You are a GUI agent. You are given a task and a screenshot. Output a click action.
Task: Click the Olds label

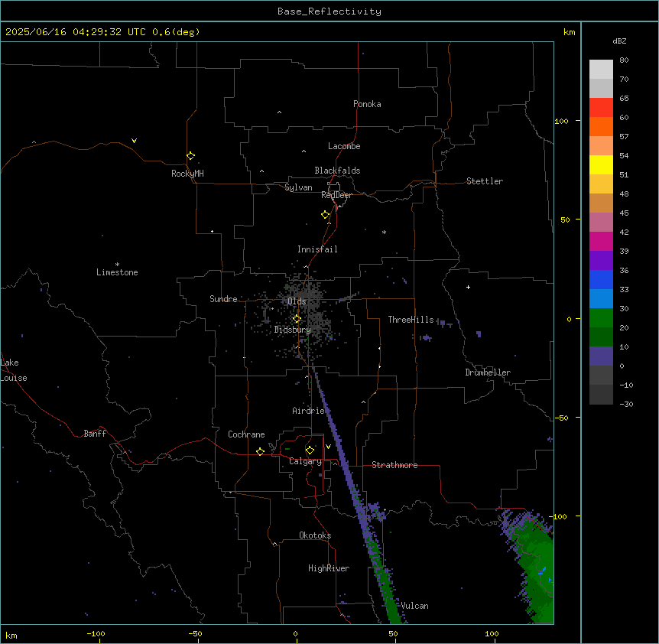click(x=297, y=301)
